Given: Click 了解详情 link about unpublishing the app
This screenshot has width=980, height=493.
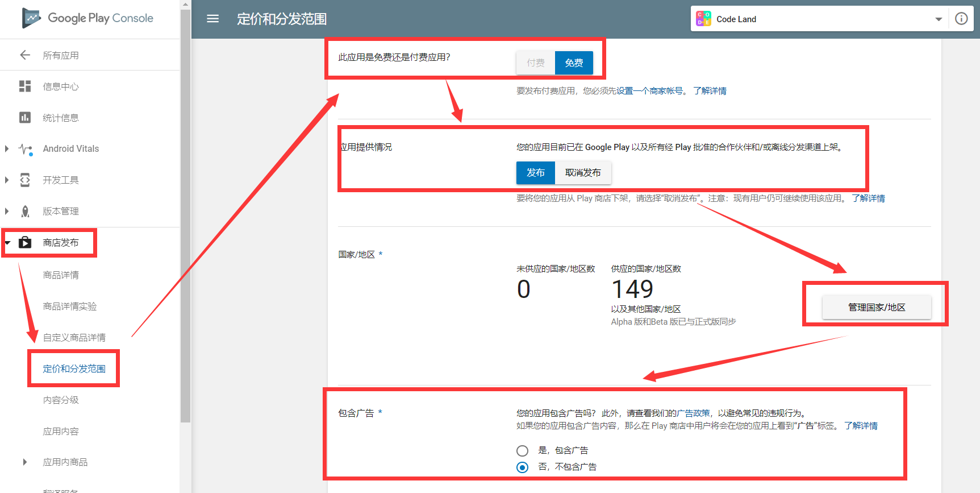Looking at the screenshot, I should tap(868, 198).
